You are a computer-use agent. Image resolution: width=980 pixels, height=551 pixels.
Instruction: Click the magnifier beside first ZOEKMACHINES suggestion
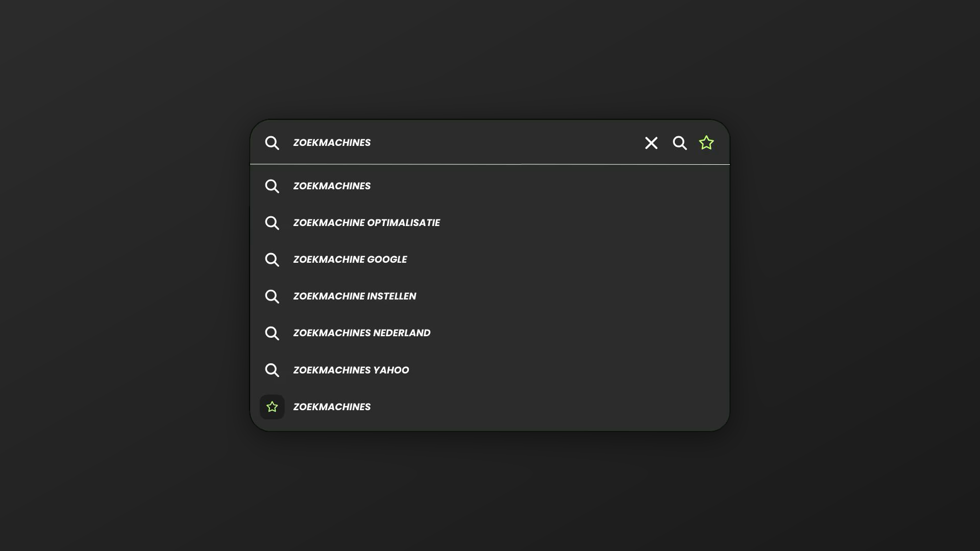[x=272, y=186]
